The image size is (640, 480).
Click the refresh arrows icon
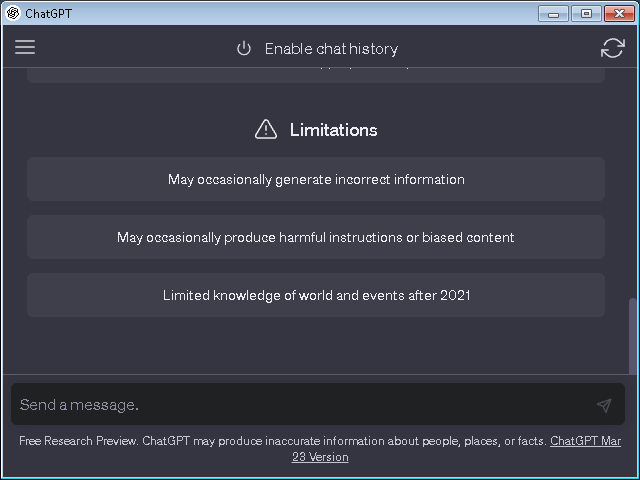point(613,48)
